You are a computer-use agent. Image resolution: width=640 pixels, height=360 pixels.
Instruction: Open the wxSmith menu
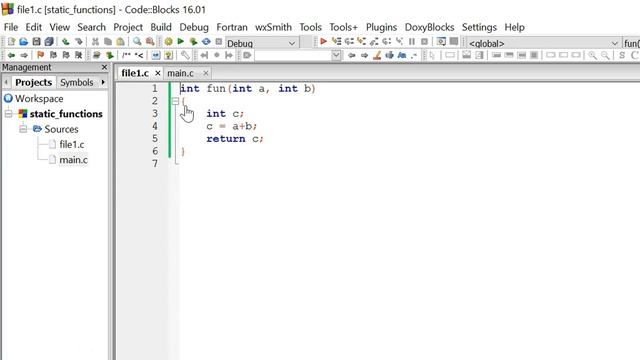(x=273, y=27)
